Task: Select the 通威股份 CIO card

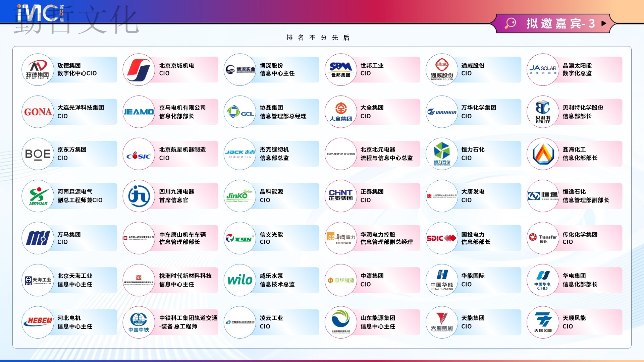Action: click(x=474, y=70)
